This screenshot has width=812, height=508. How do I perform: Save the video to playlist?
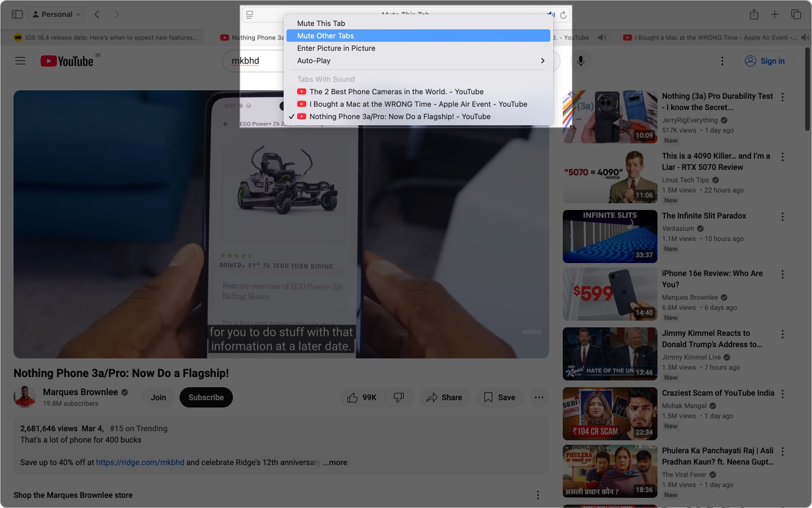coord(500,397)
